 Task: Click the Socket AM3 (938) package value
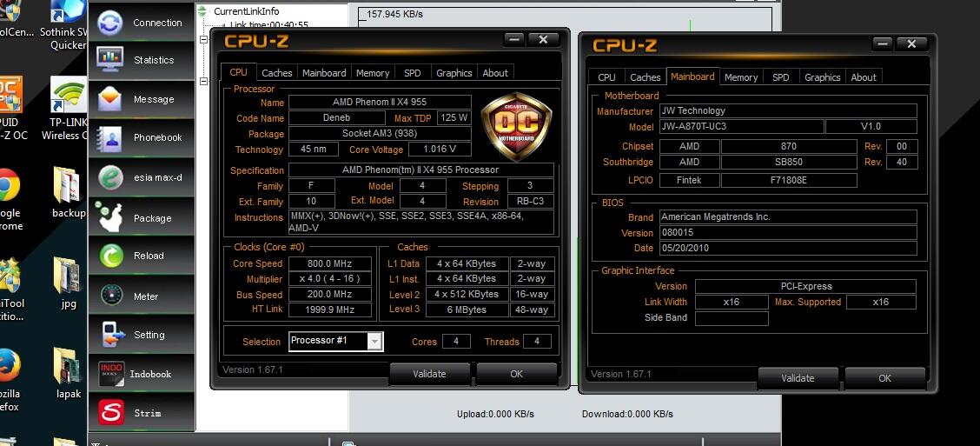point(380,133)
